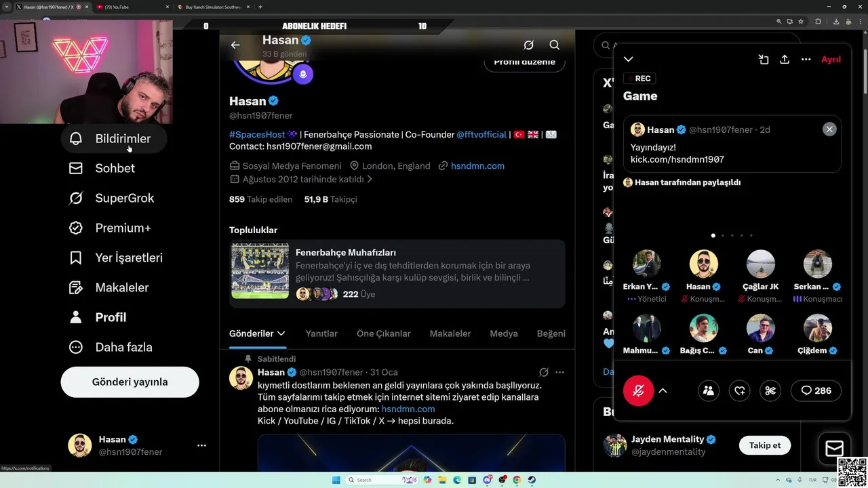Click the Profili düzenle button
The image size is (868, 488).
[524, 62]
